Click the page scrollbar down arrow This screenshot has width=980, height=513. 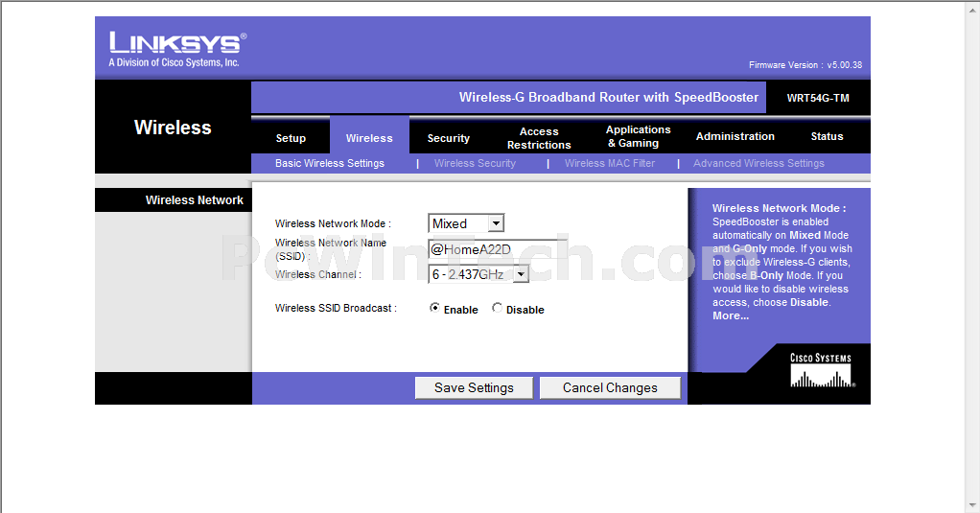973,505
